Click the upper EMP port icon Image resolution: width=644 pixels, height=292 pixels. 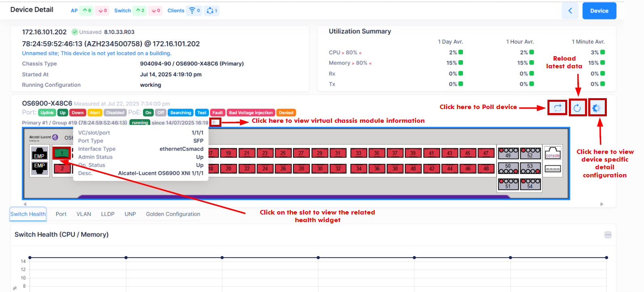[40, 153]
